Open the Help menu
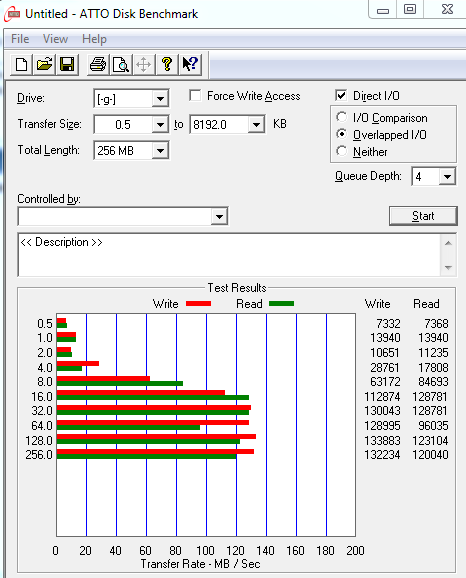This screenshot has height=578, width=466. tap(94, 39)
